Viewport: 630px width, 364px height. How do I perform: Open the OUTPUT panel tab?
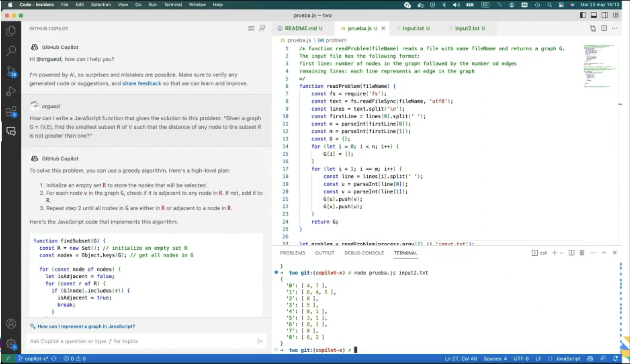tap(325, 253)
